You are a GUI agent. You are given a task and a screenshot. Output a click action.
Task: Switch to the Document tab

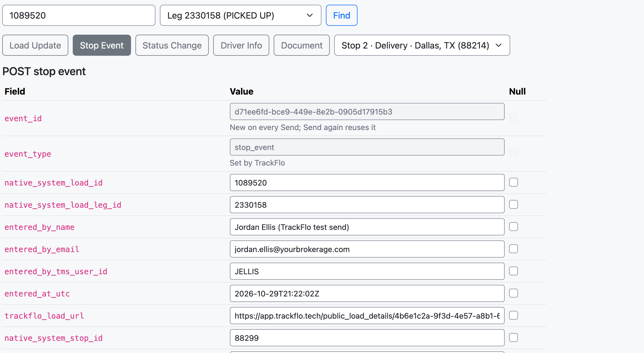(x=302, y=45)
